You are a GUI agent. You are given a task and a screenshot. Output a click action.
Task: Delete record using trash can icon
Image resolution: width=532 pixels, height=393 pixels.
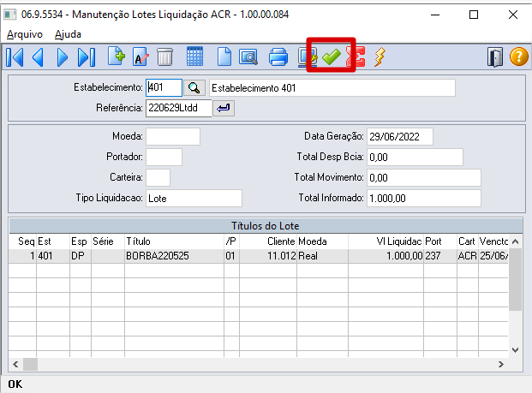[x=164, y=57]
